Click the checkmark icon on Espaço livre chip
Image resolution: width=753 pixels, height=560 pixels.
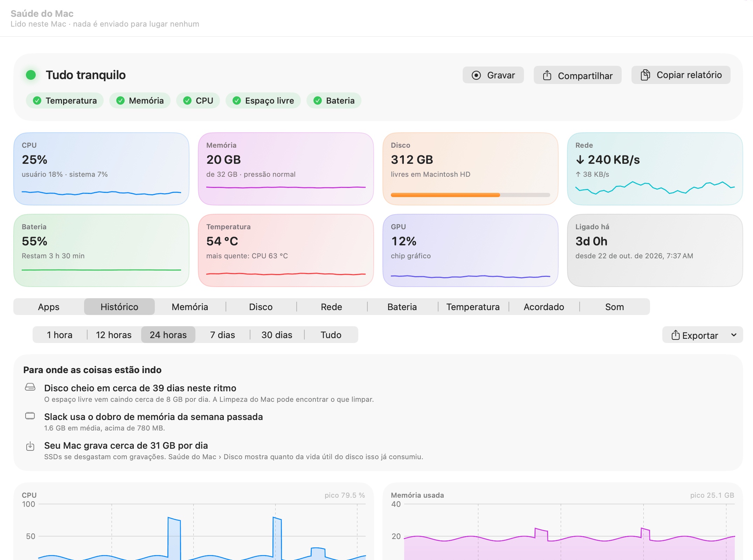click(x=237, y=101)
